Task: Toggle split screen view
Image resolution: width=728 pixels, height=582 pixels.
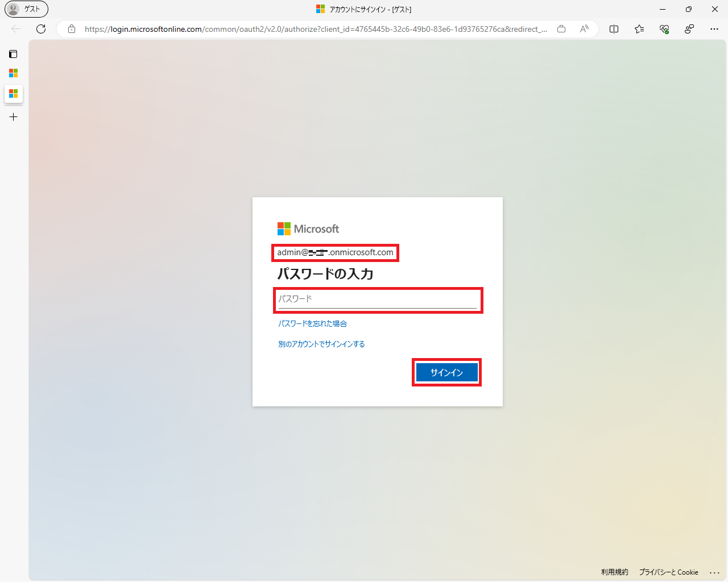Action: tap(614, 29)
